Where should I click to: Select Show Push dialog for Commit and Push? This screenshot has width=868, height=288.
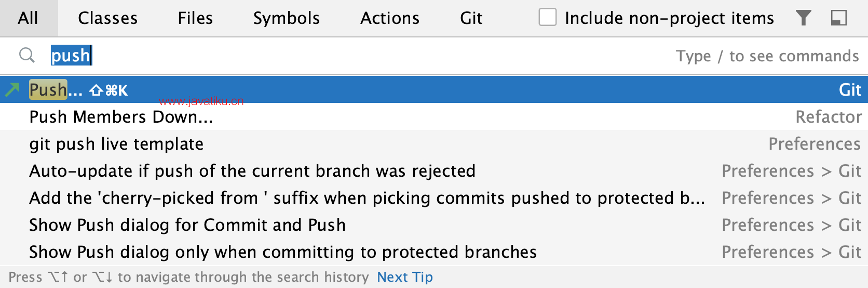tap(187, 225)
